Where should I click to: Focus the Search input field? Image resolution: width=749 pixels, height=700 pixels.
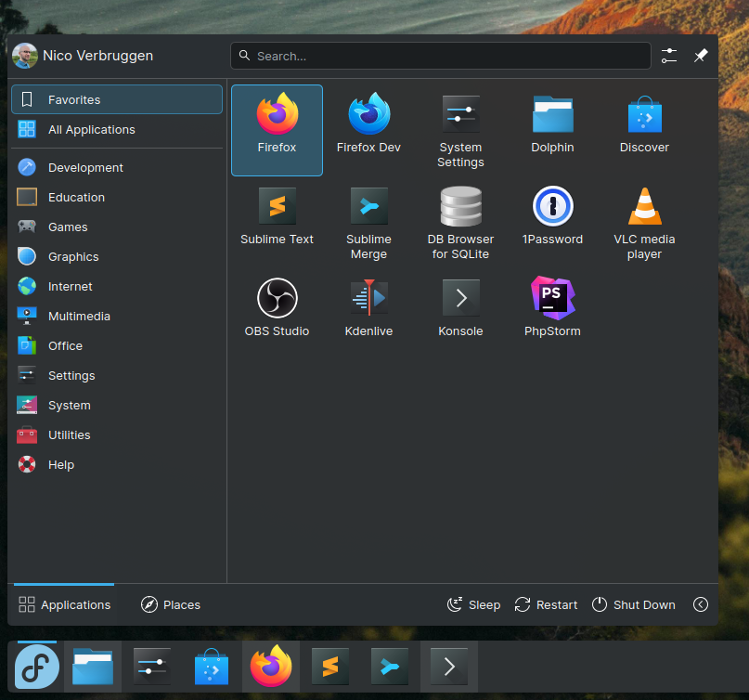tap(441, 56)
